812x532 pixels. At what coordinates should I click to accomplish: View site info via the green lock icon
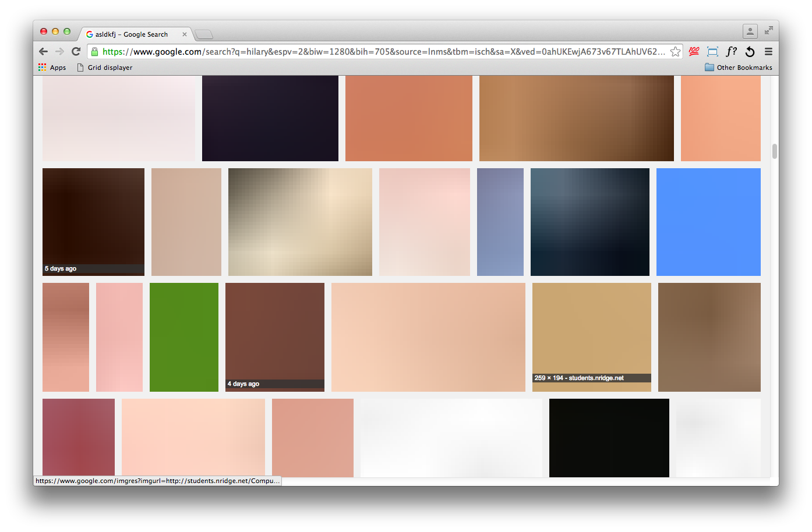(x=95, y=52)
